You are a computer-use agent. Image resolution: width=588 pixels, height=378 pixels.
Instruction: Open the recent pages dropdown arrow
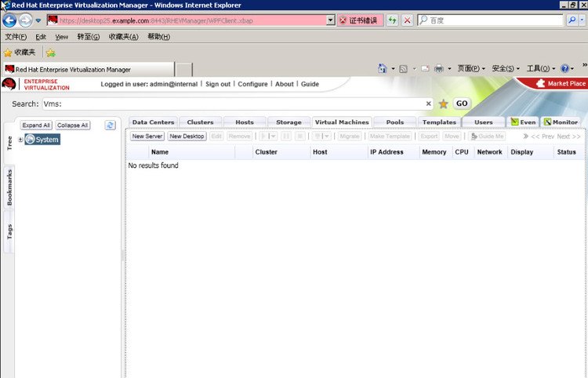(x=38, y=20)
